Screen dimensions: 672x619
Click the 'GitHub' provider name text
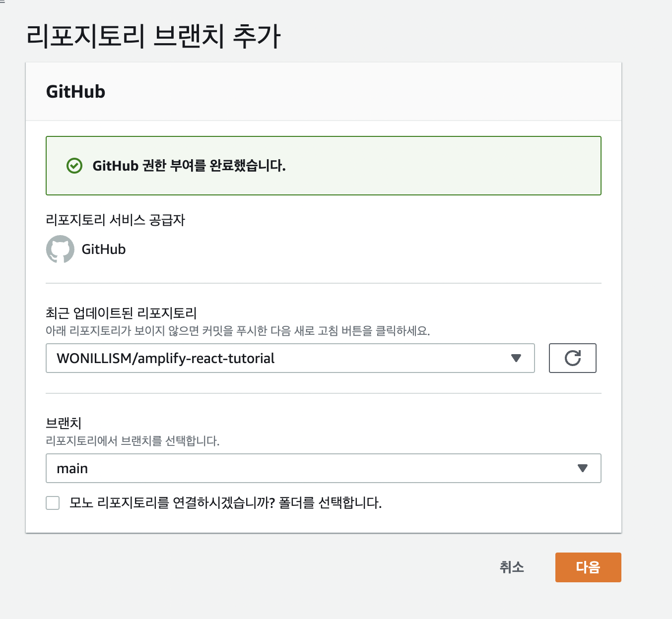[x=104, y=249]
